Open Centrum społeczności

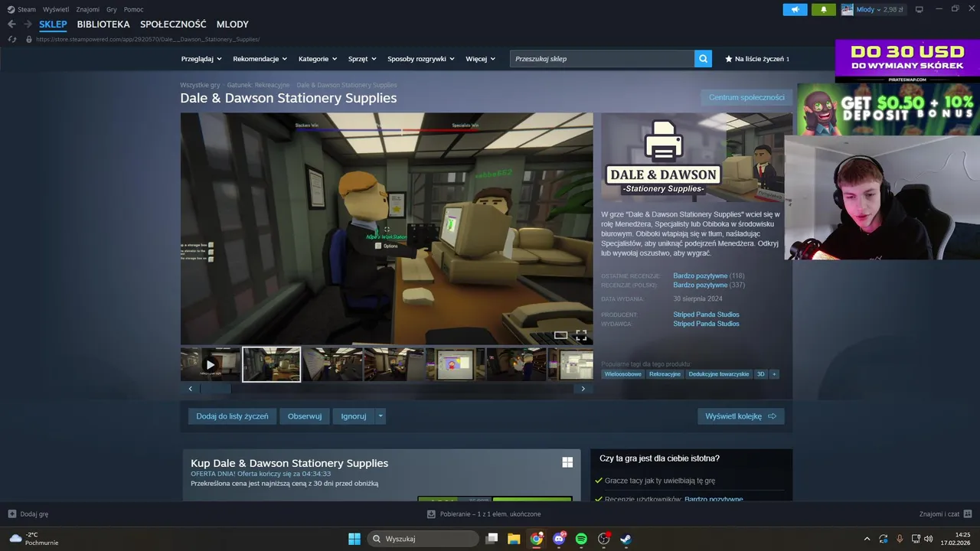746,97
